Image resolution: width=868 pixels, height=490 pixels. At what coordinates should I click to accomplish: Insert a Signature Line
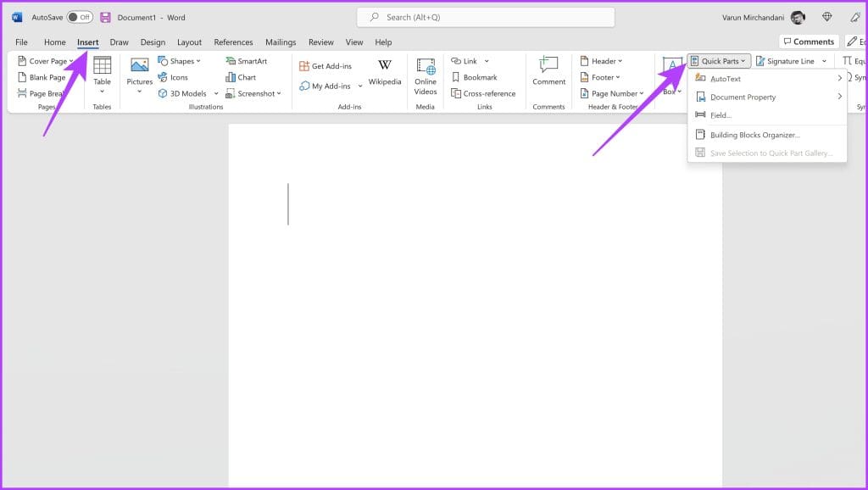tap(785, 61)
